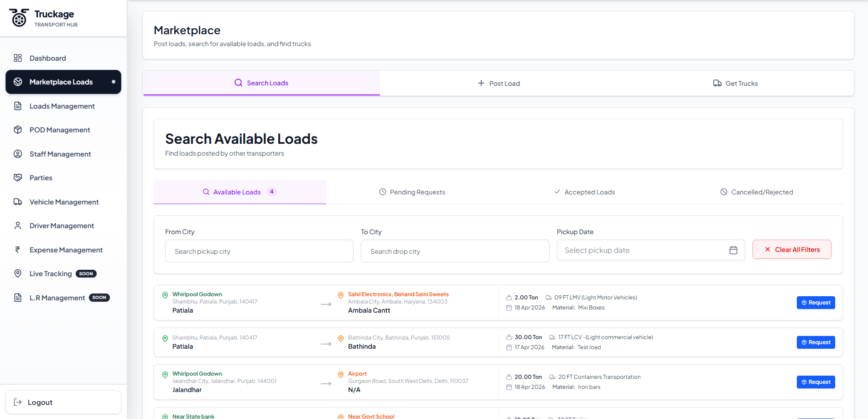This screenshot has width=868, height=419.
Task: Open the Cancelled/Rejected tab
Action: click(x=756, y=192)
